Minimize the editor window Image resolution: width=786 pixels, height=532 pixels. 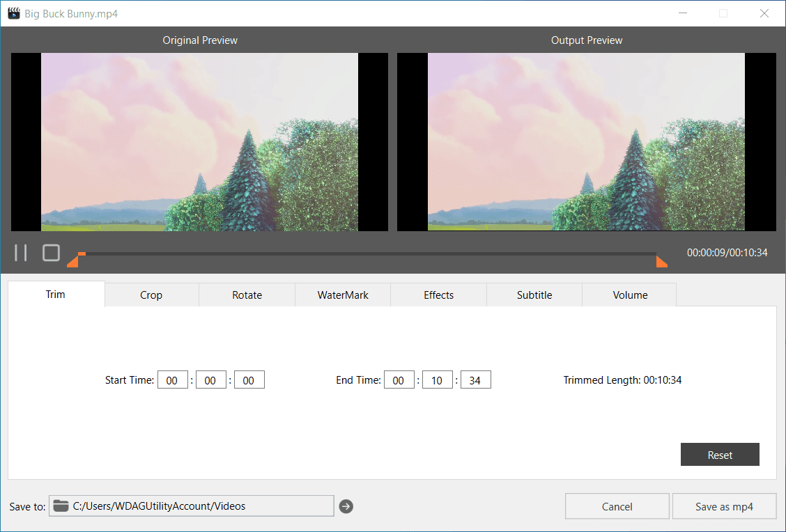[x=683, y=13]
